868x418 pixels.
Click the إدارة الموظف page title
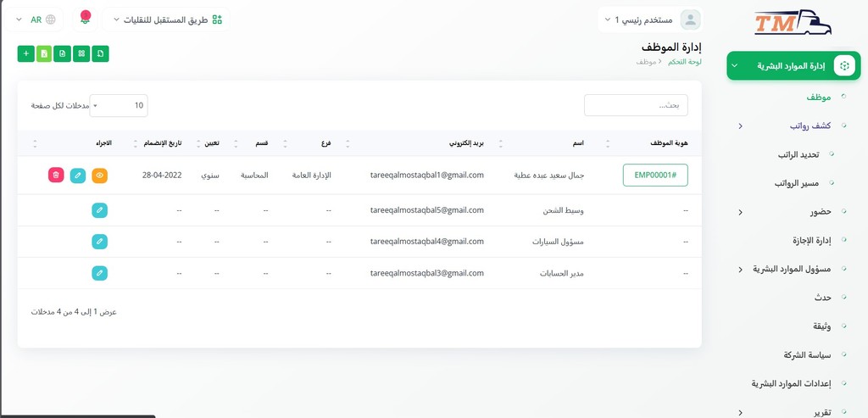click(671, 47)
